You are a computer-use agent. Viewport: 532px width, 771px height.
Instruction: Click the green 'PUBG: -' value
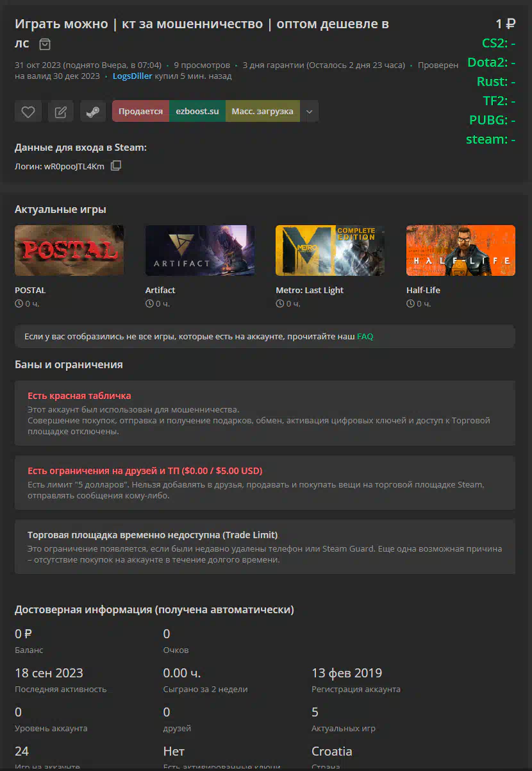492,120
